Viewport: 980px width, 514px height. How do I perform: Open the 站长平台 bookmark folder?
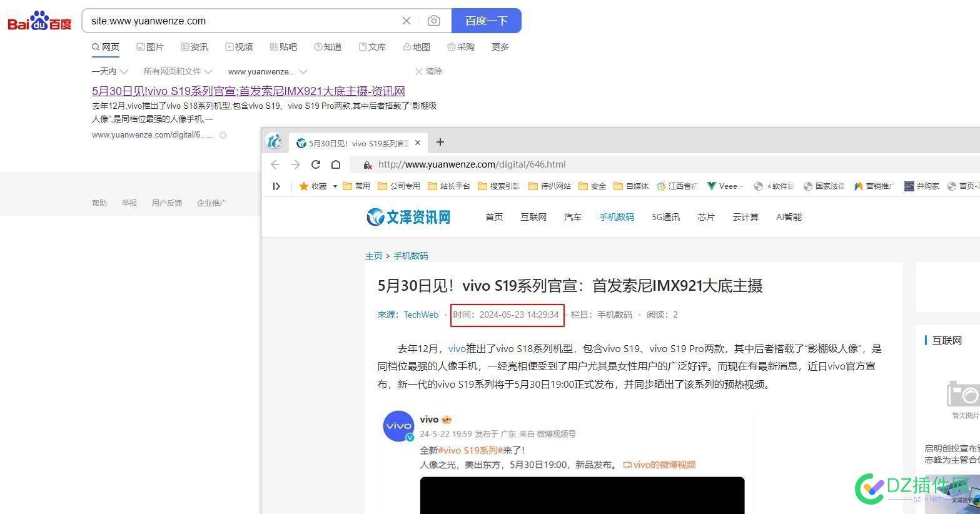(x=449, y=186)
